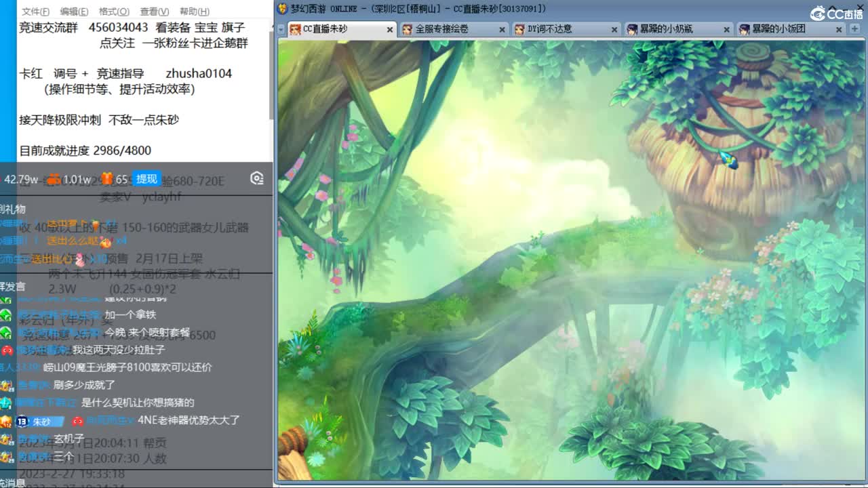Click the Notepad line 点关注 一张粉丝卡进企鹅群
Screen dimensions: 868x488
(x=174, y=43)
